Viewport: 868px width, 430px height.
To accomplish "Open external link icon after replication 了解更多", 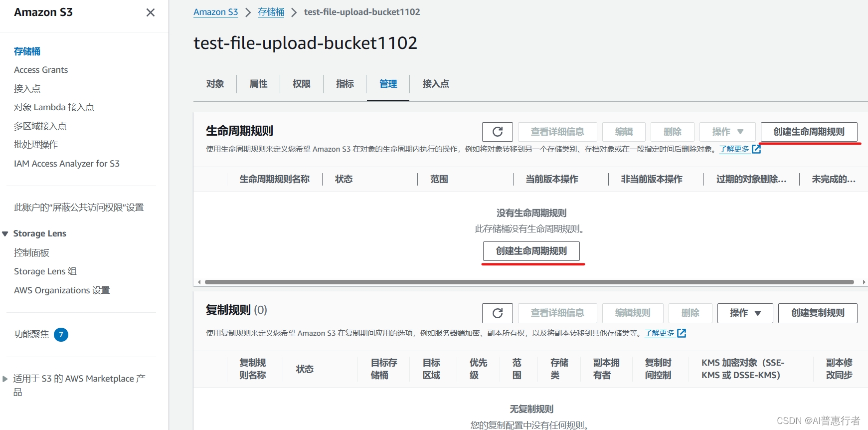I will pyautogui.click(x=682, y=333).
